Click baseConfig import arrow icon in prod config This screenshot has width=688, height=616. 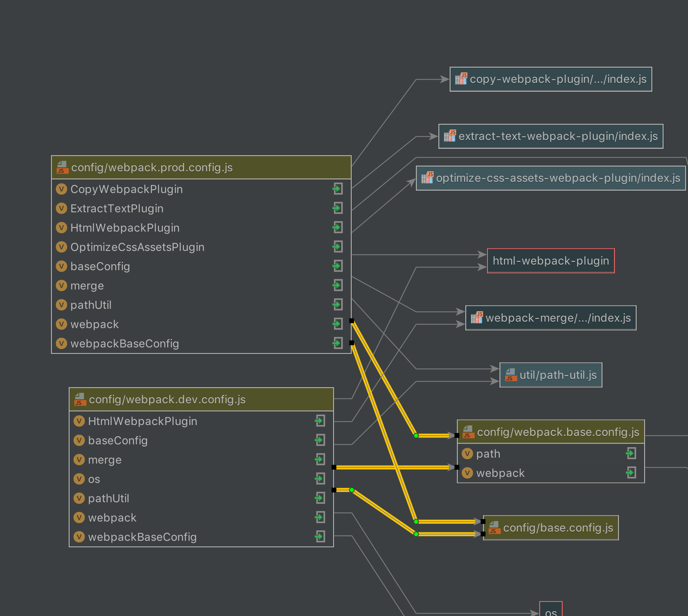tap(338, 266)
